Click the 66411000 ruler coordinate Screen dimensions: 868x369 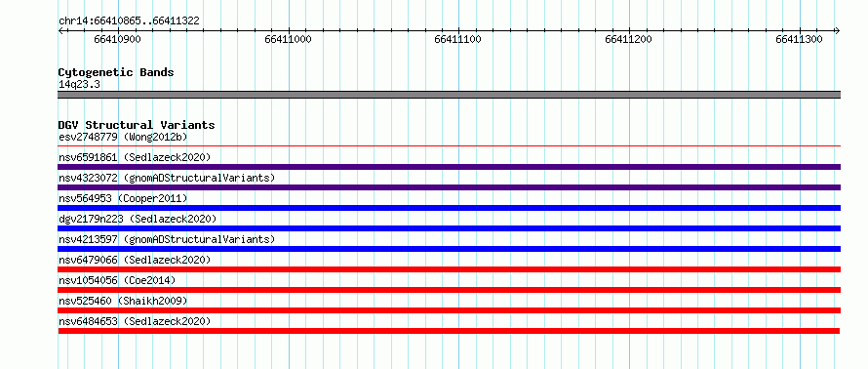288,39
